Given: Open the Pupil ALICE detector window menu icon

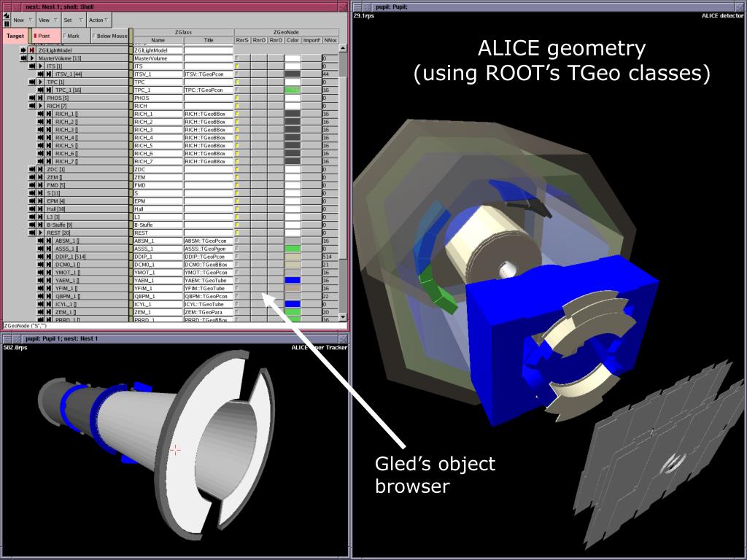Looking at the screenshot, I should tap(357, 7).
